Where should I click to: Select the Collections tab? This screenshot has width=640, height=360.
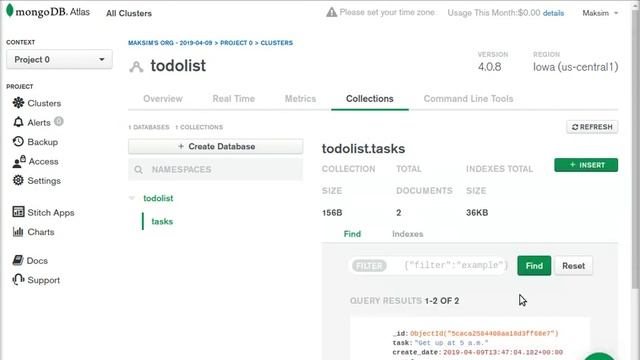coord(370,99)
